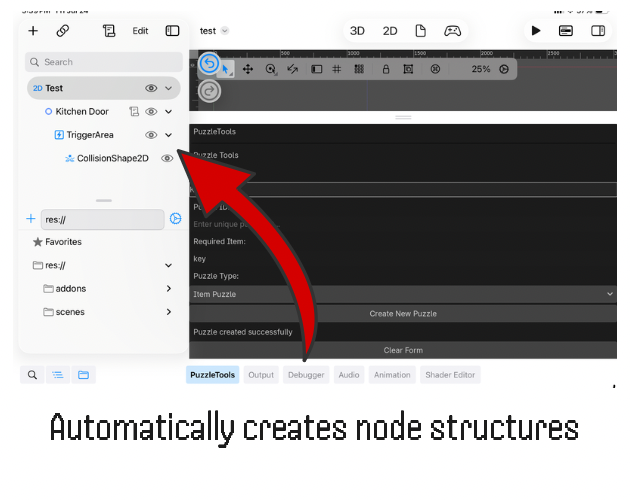Click the scene tree Search field
This screenshot has height=500, width=630.
104,62
